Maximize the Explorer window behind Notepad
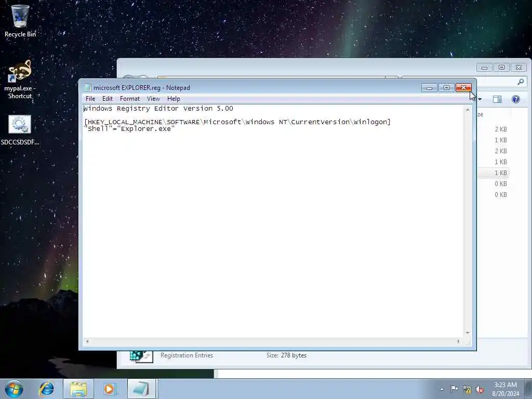Viewport: 532px width, 399px height. 501,67
